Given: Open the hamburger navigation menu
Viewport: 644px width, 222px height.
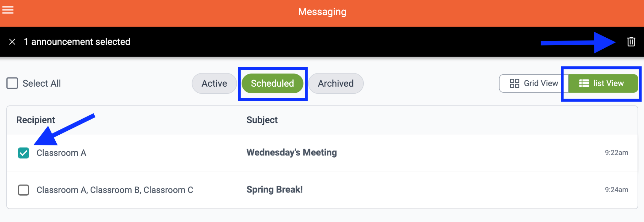Looking at the screenshot, I should pyautogui.click(x=8, y=10).
